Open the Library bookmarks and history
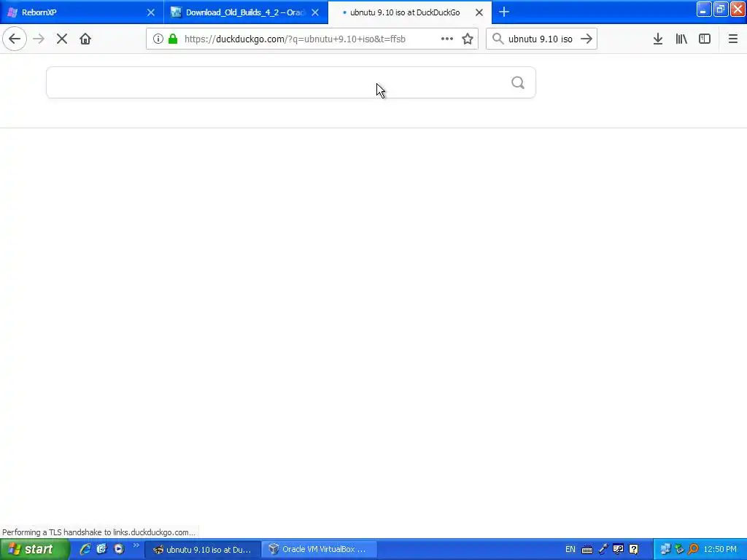Viewport: 747px width, 560px height. pos(681,39)
